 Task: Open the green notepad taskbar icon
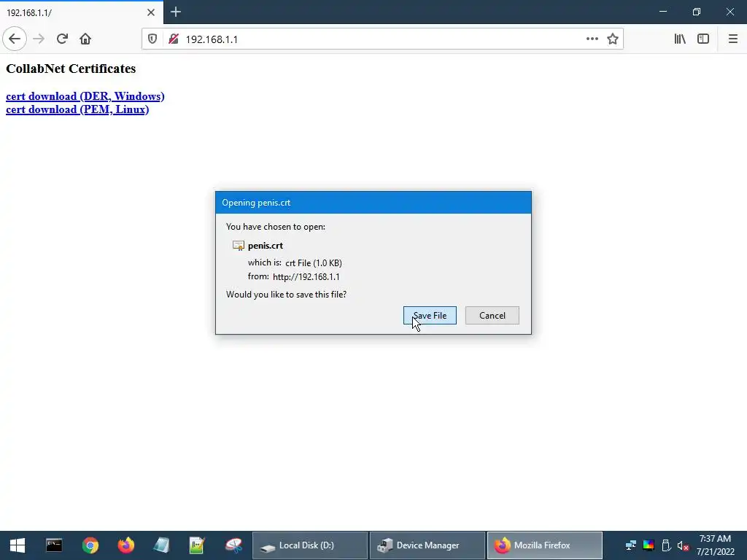pyautogui.click(x=197, y=545)
